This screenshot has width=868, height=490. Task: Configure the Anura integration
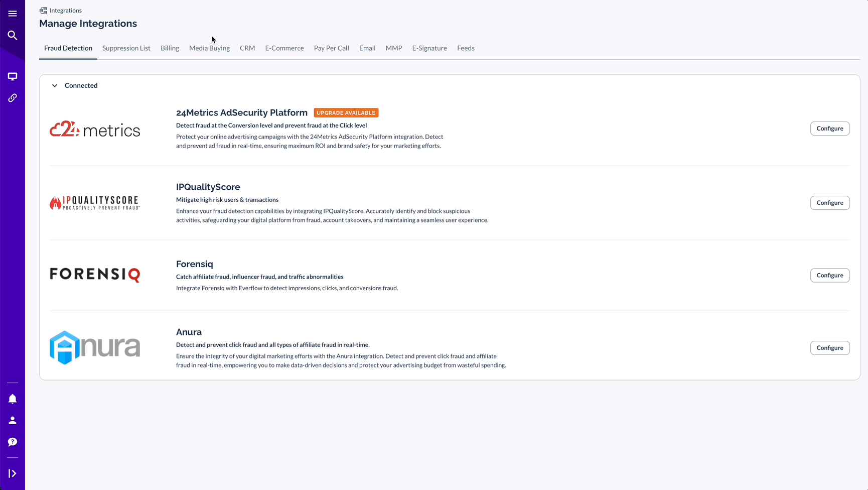pos(830,348)
